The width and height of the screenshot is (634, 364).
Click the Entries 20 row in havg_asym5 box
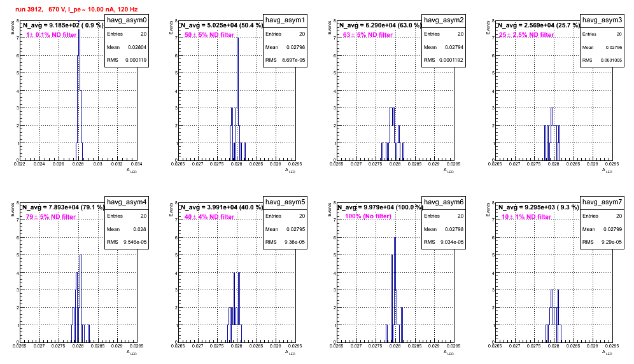click(x=285, y=216)
